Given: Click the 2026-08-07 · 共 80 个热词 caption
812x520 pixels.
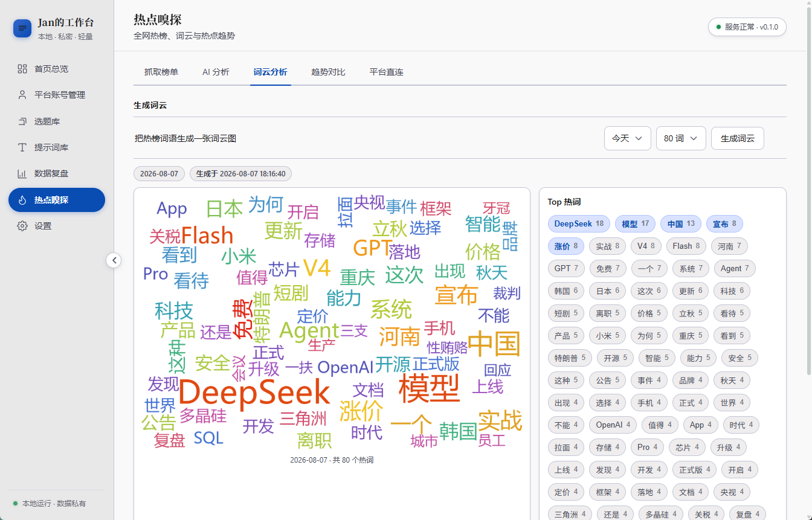Looking at the screenshot, I should (332, 460).
